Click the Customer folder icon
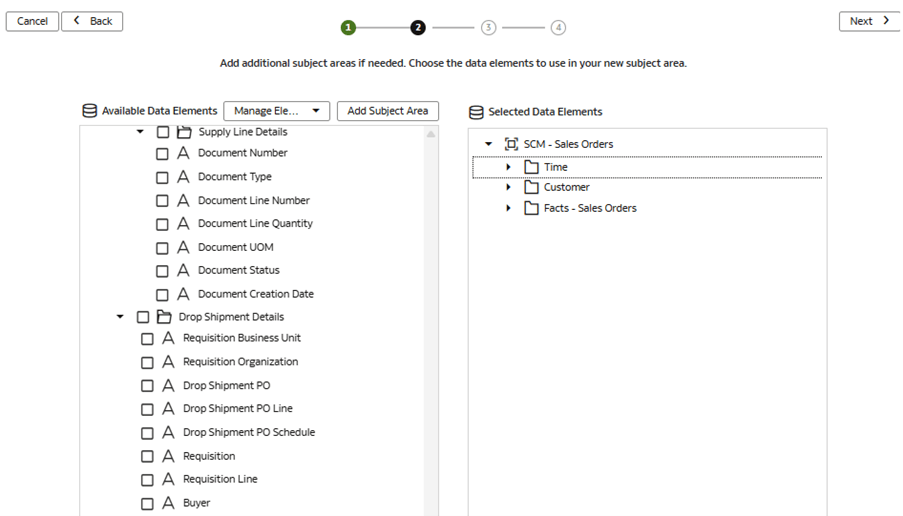Viewport: 903px width, 516px height. tap(531, 187)
